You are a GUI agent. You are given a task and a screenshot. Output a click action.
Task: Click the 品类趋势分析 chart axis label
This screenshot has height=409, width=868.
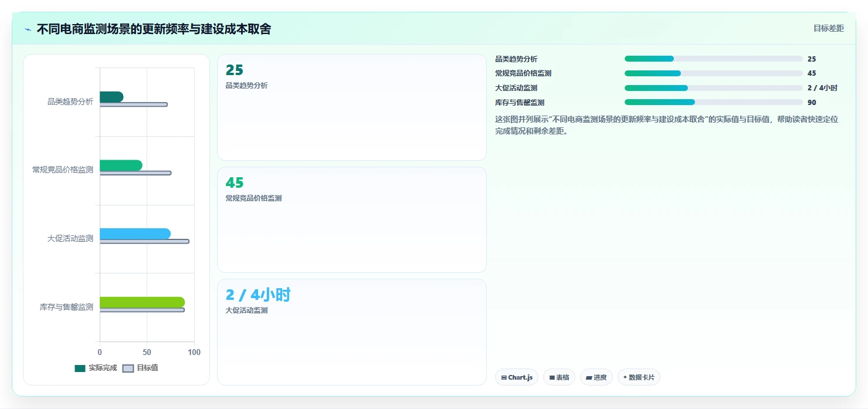70,102
